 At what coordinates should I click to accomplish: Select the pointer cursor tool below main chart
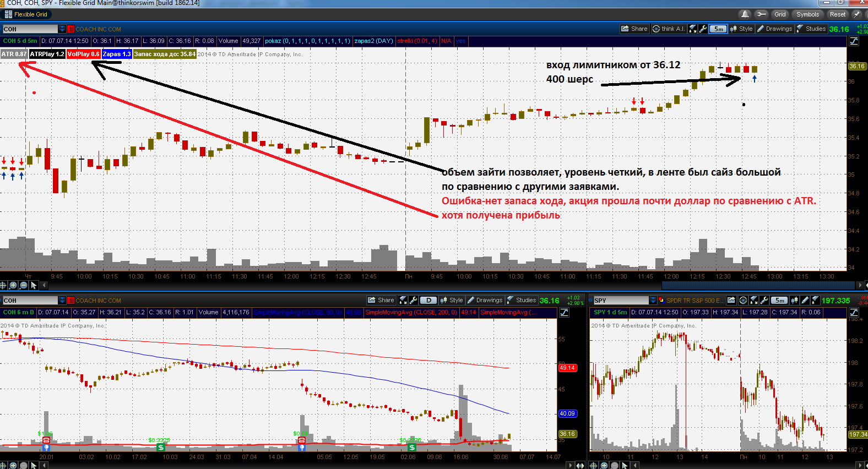(34, 285)
